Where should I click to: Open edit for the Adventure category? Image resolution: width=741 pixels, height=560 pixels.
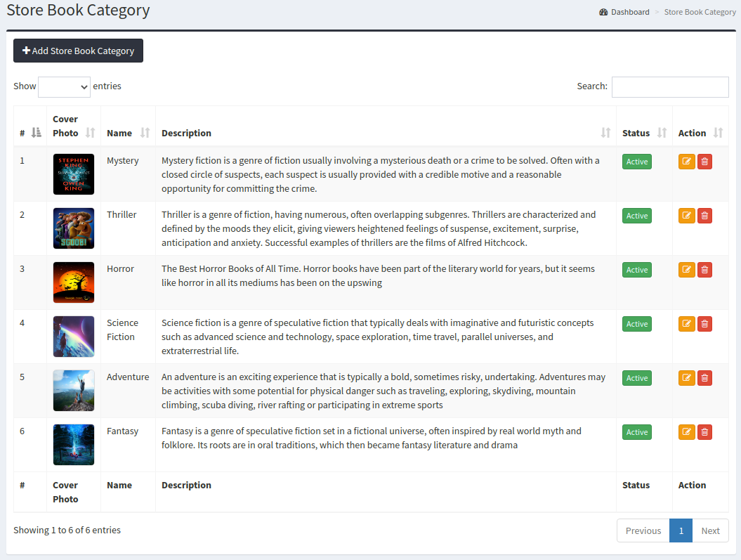tap(686, 378)
